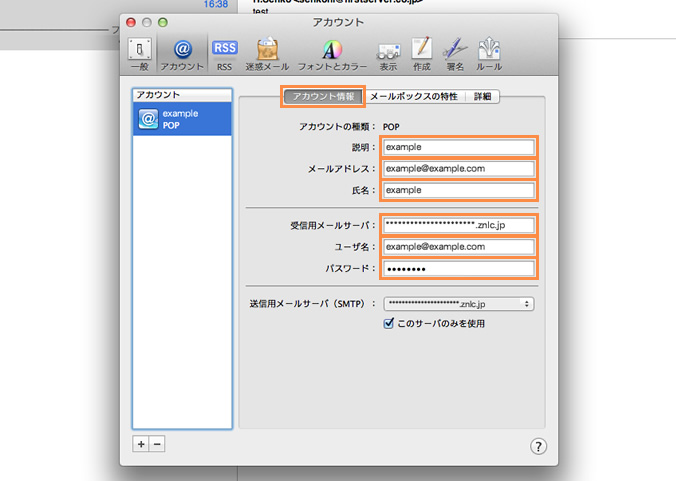Click the 氏名 full name field
676x481 pixels.
(x=459, y=190)
